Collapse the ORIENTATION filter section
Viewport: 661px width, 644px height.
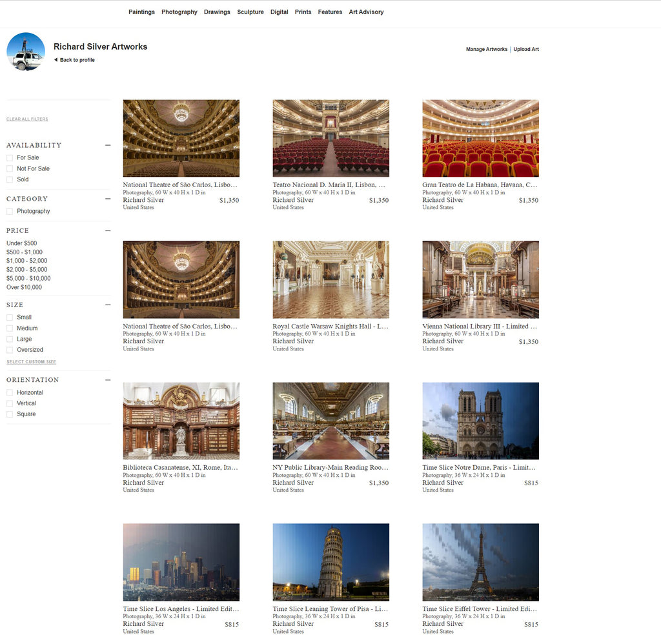[x=107, y=380]
